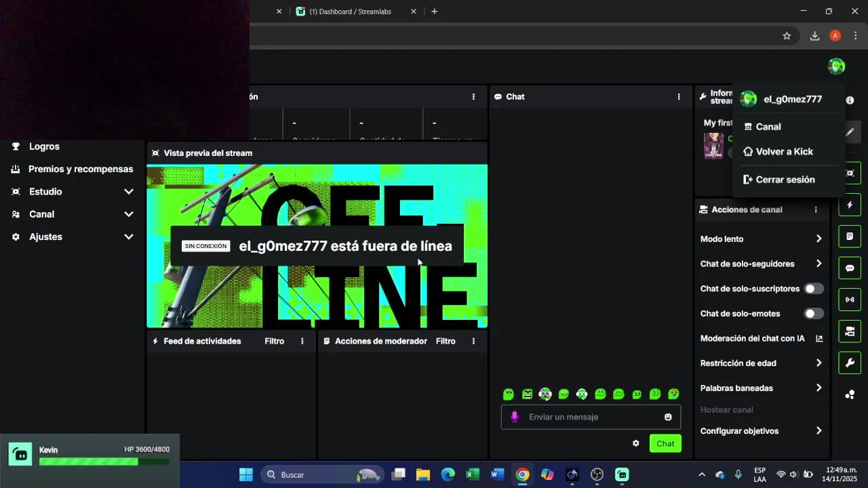Open Palabras baneadas settings
This screenshot has width=868, height=488.
tap(761, 388)
